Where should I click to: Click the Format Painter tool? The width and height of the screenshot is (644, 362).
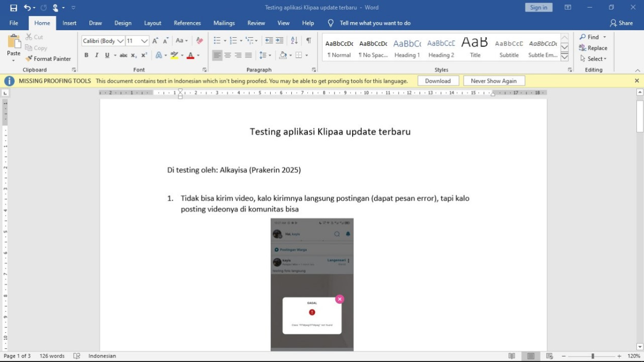[48, 59]
